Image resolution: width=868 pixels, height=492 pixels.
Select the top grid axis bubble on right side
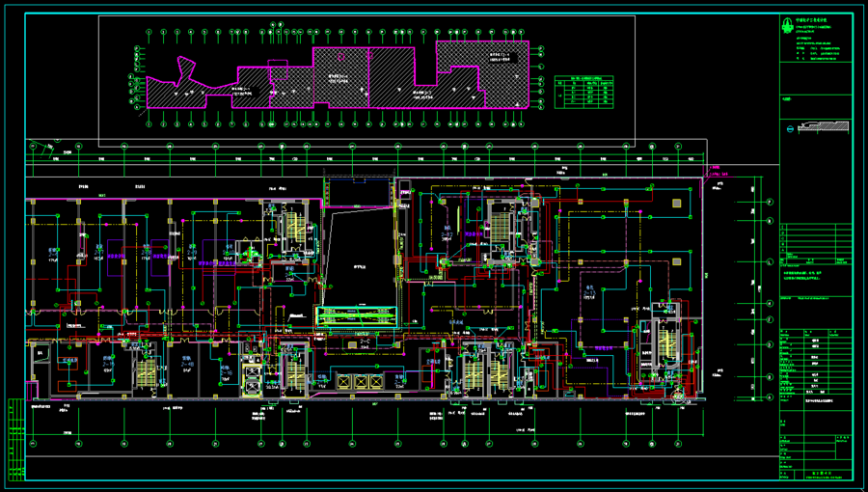pos(770,203)
